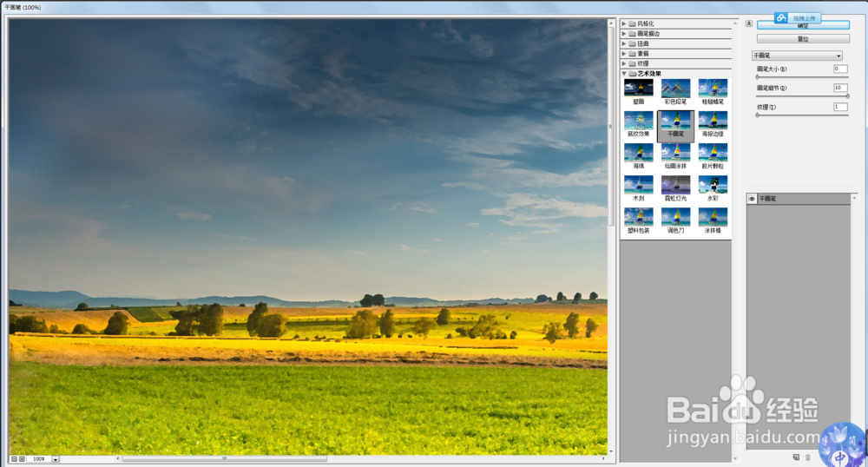The height and width of the screenshot is (467, 868).
Task: Click the 纹理 value field
Action: pyautogui.click(x=840, y=107)
